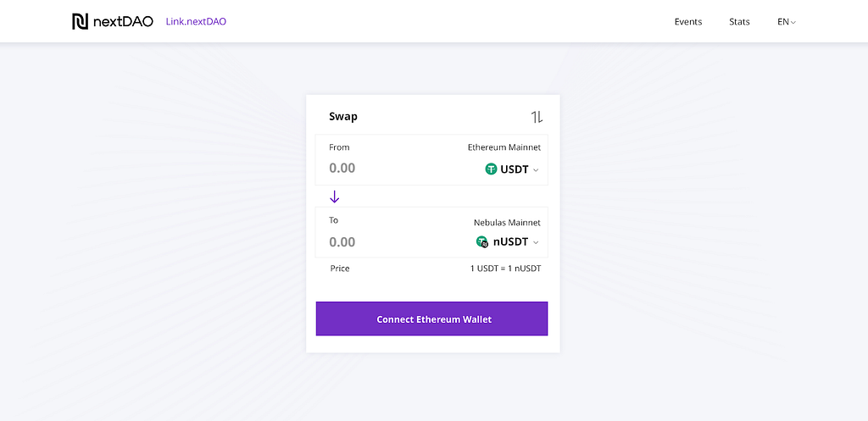The height and width of the screenshot is (421, 868).
Task: Go to the Stats page
Action: point(739,22)
